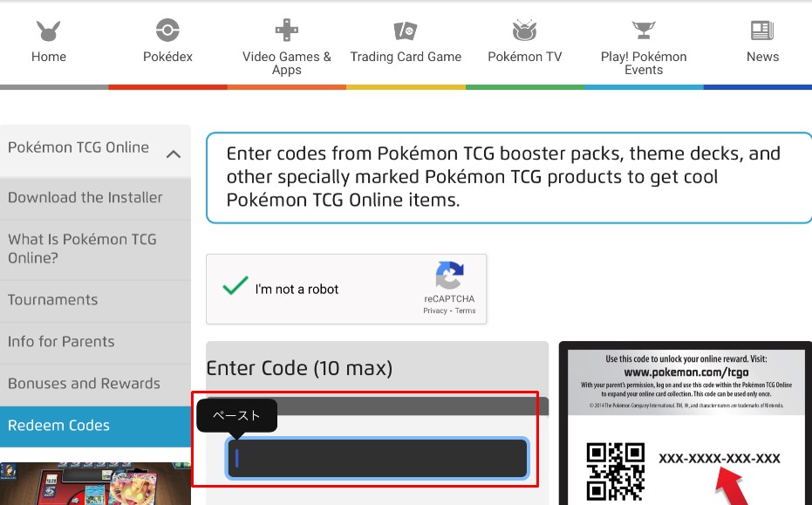
Task: Tap the ペースト paste popup button
Action: point(236,415)
